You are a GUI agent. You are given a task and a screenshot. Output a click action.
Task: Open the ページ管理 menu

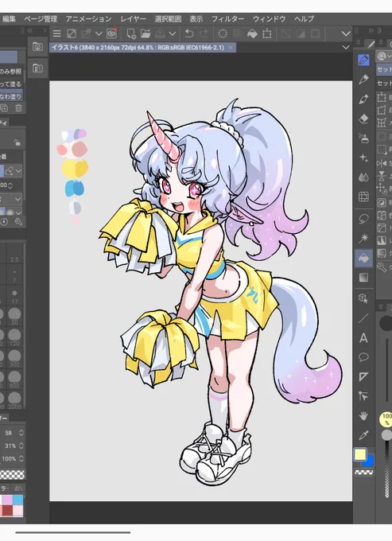tap(41, 19)
